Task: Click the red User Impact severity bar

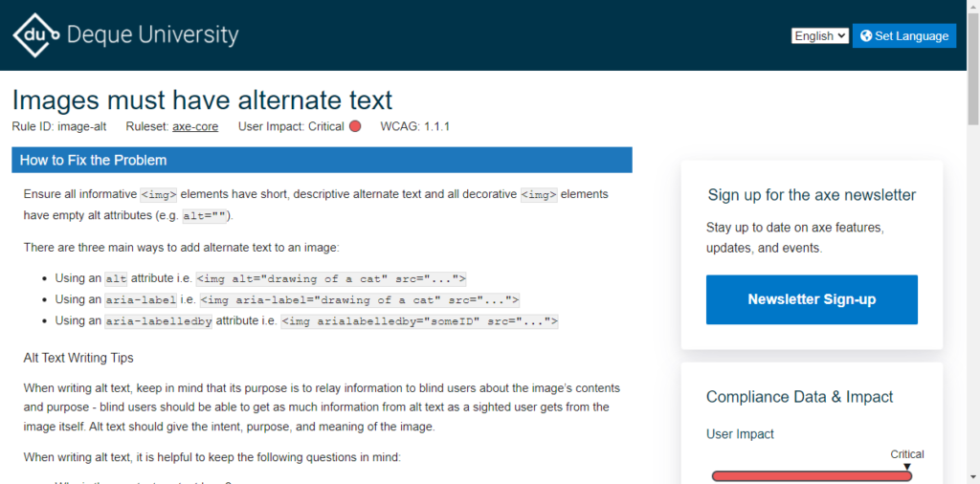Action: (812, 476)
